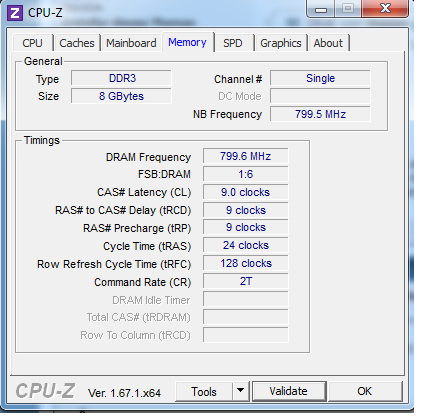Click the 8 GBytes size field
Image resolution: width=425 pixels, height=416 pixels.
point(121,96)
